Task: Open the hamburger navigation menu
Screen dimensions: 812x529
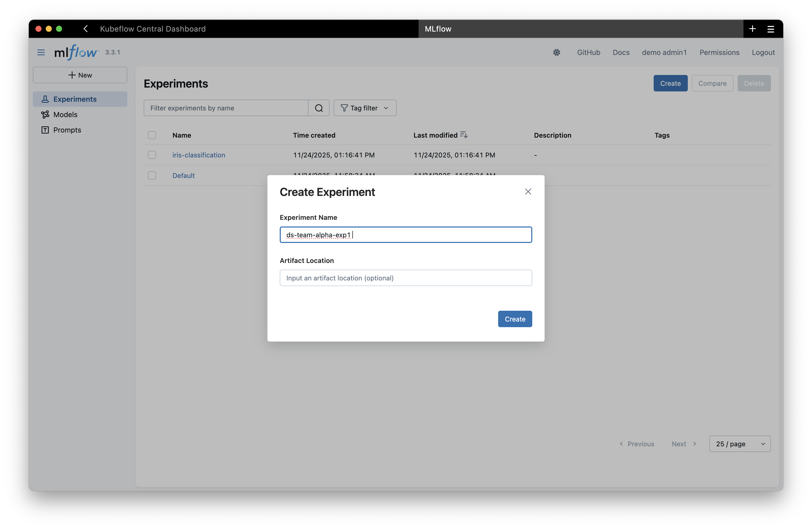Action: coord(41,52)
